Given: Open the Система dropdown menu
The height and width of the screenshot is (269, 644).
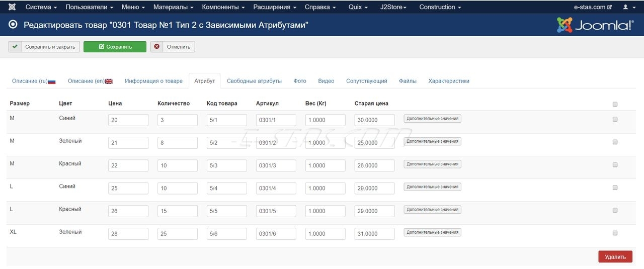Looking at the screenshot, I should click(x=41, y=7).
